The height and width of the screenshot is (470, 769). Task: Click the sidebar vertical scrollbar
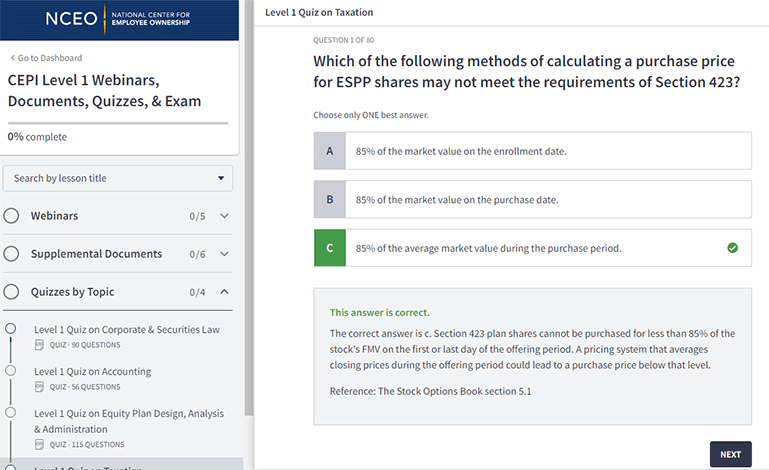coord(249,208)
